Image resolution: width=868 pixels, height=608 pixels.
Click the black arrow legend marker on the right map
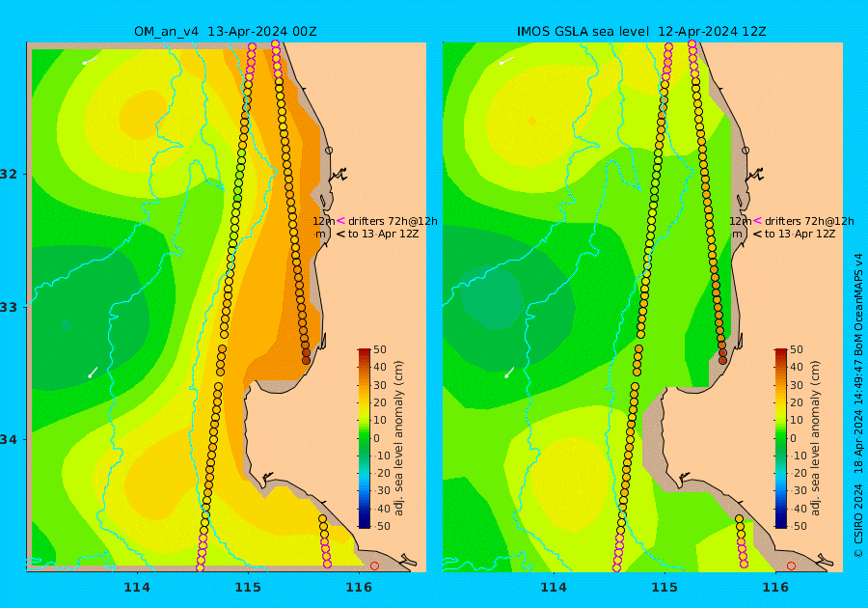click(x=757, y=234)
